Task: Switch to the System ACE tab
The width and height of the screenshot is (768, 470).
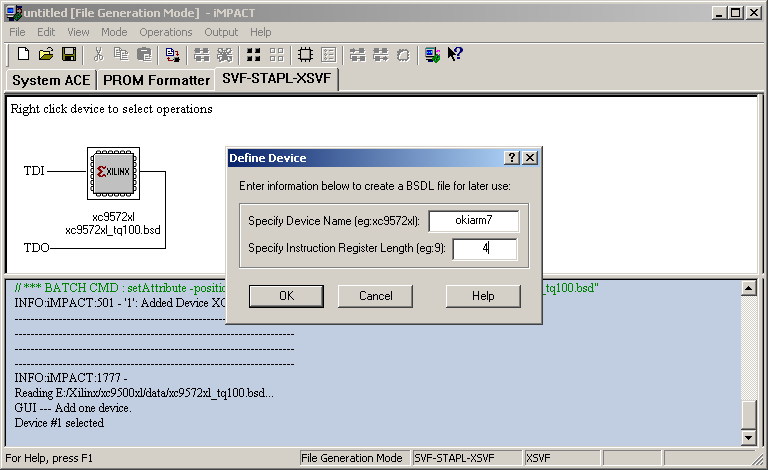Action: point(51,80)
